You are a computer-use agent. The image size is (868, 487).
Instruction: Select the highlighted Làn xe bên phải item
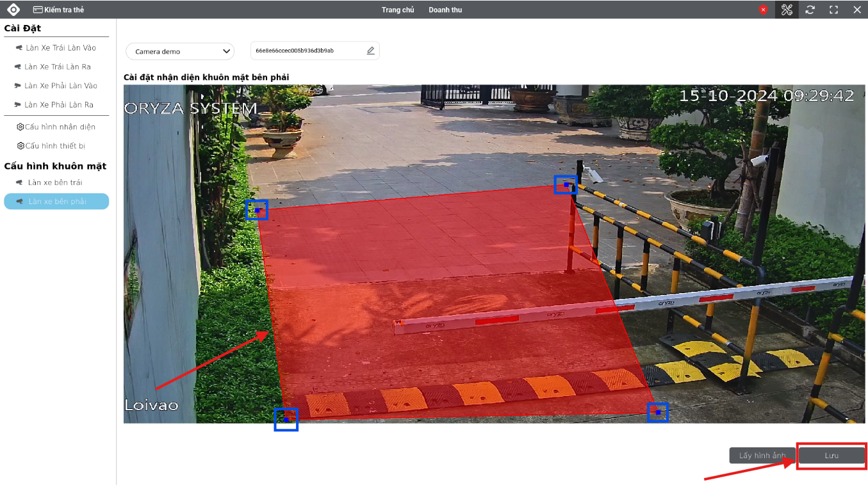pyautogui.click(x=56, y=202)
